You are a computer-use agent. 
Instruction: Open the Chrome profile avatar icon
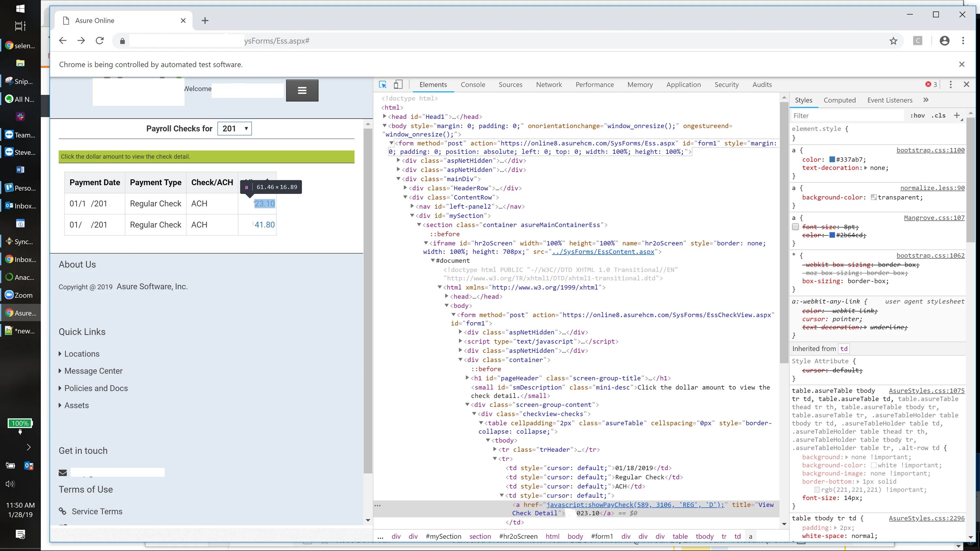pyautogui.click(x=944, y=41)
